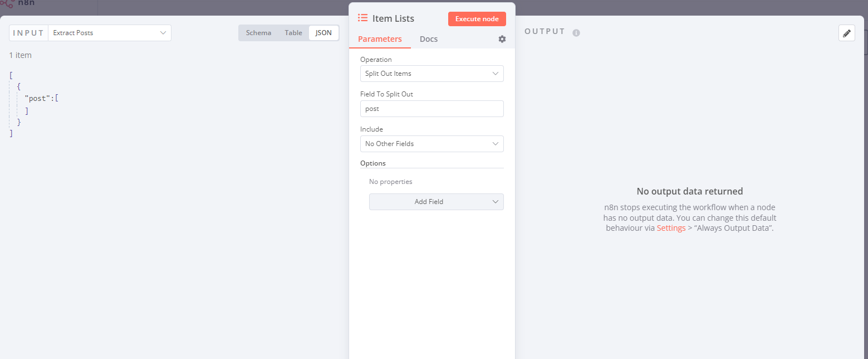Click the "post" key in JSON

(x=38, y=98)
